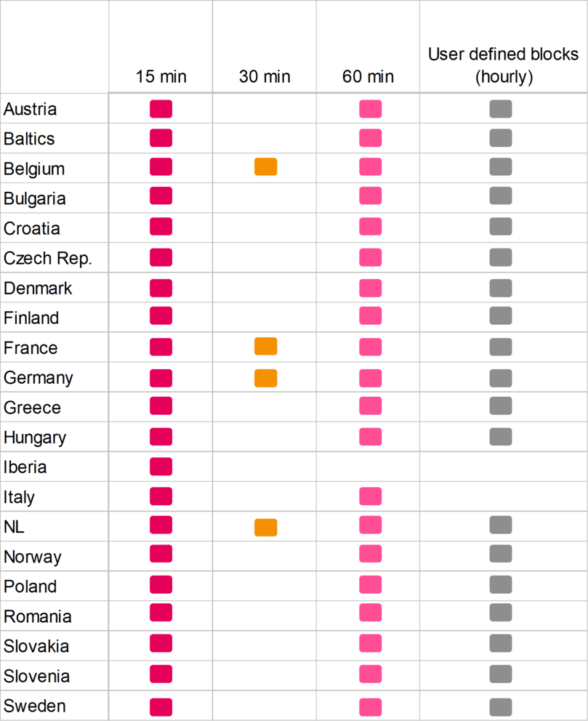
Task: Select Greece's gray user defined blocks marker
Action: click(500, 406)
